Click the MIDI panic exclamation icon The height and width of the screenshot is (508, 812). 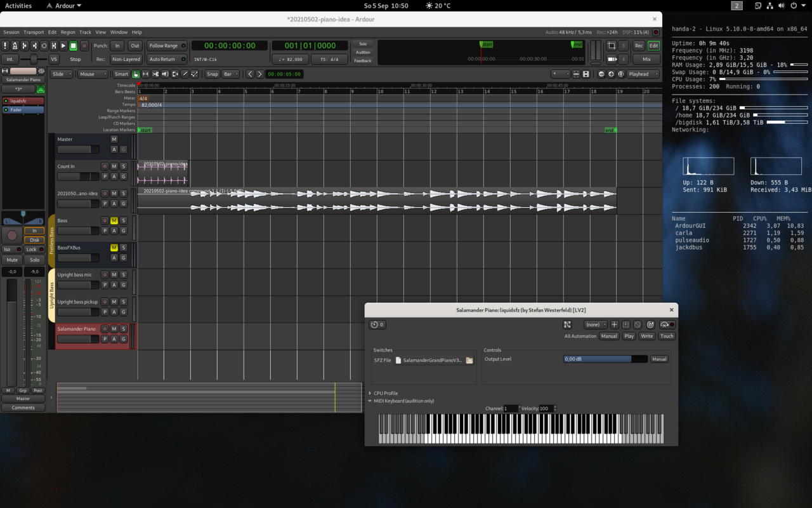pos(5,46)
